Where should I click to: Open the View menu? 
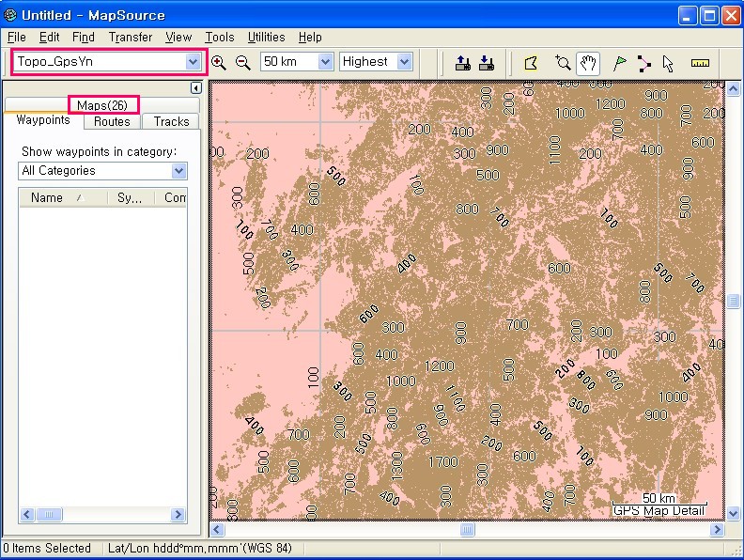tap(178, 37)
